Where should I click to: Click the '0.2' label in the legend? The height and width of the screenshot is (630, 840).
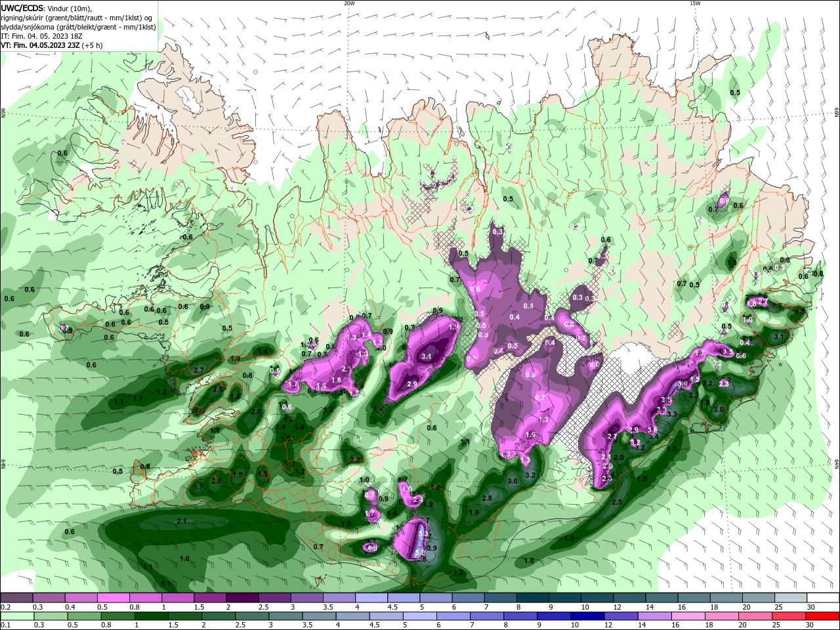(x=5, y=607)
